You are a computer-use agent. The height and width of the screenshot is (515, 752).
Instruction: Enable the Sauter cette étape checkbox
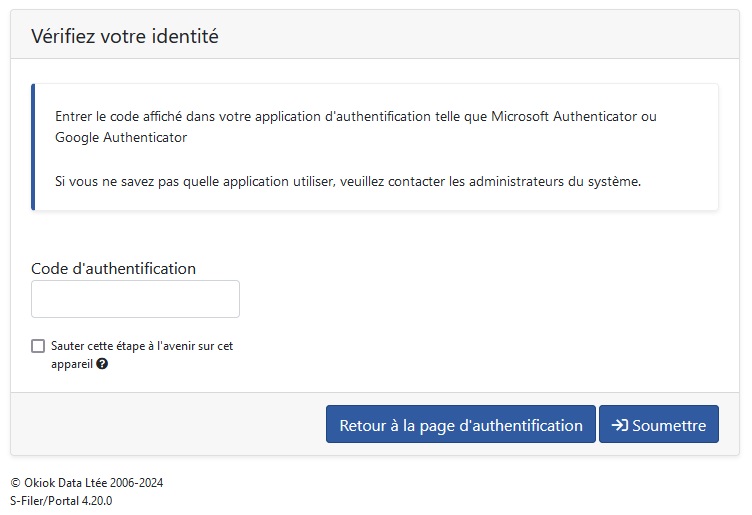tap(38, 346)
